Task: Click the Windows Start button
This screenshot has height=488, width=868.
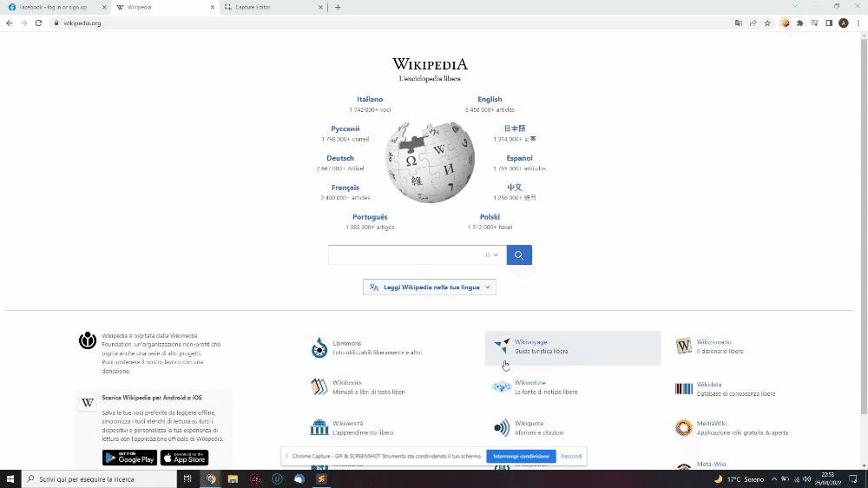Action: pos(10,479)
